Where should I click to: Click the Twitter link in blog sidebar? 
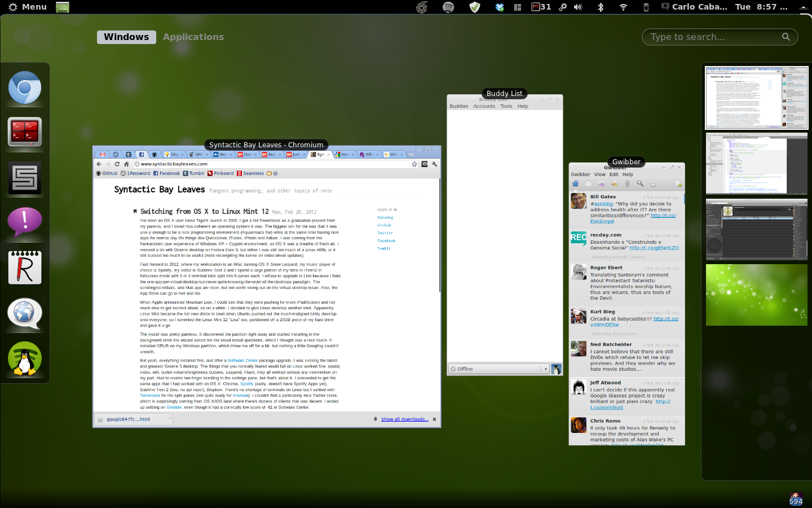point(385,233)
